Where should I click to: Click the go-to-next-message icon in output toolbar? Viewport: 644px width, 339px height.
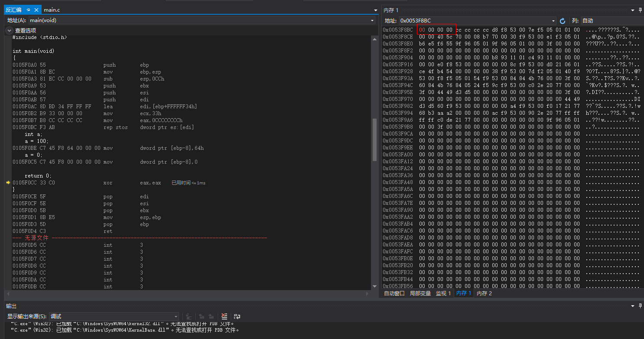[x=211, y=316]
